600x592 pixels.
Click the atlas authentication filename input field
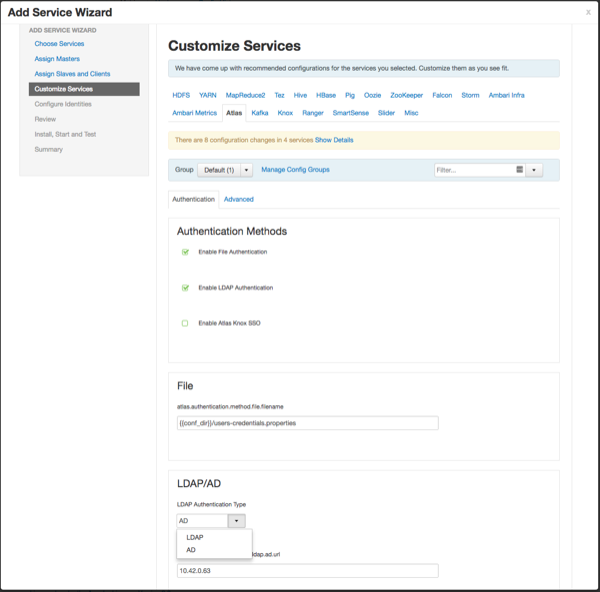[307, 423]
